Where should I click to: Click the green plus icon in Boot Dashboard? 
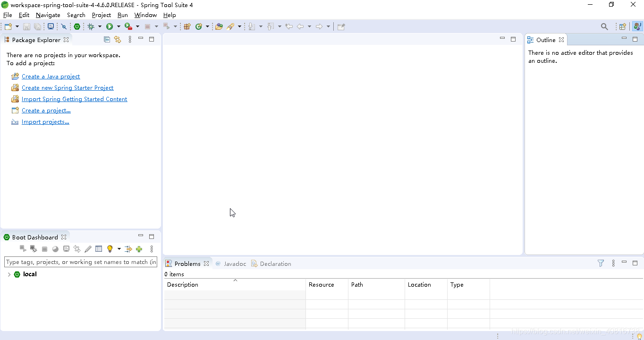tap(139, 249)
